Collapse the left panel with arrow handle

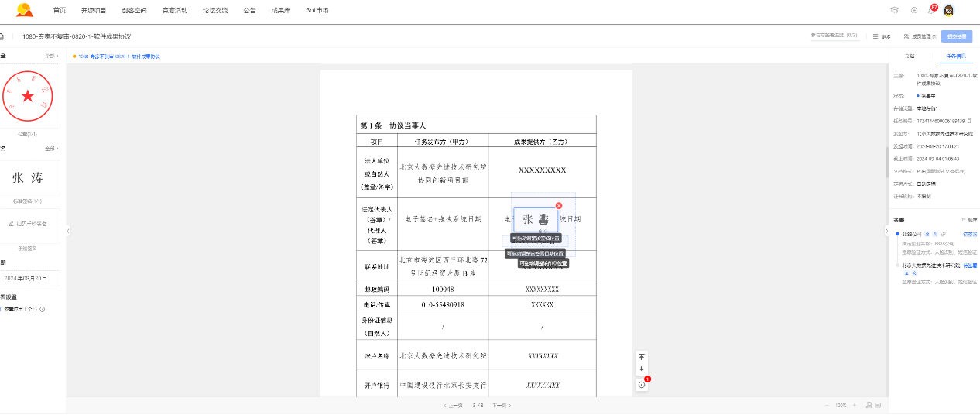(x=69, y=231)
